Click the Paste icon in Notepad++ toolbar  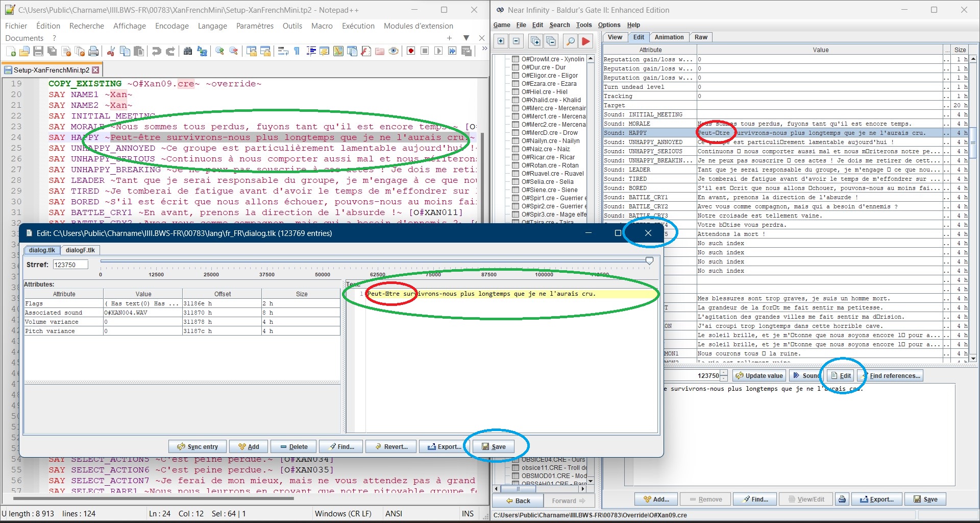pyautogui.click(x=138, y=51)
